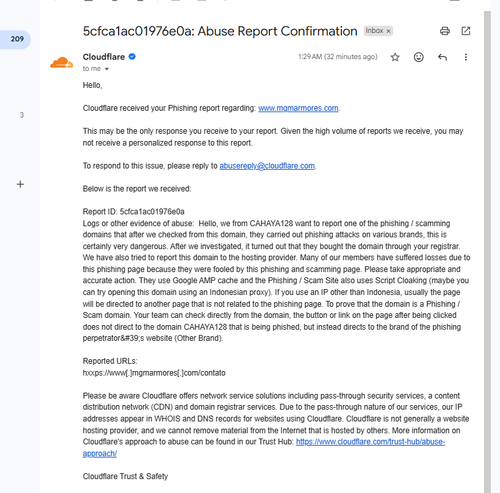Image resolution: width=500 pixels, height=493 pixels.
Task: Click the Inbox label chip
Action: [x=378, y=31]
